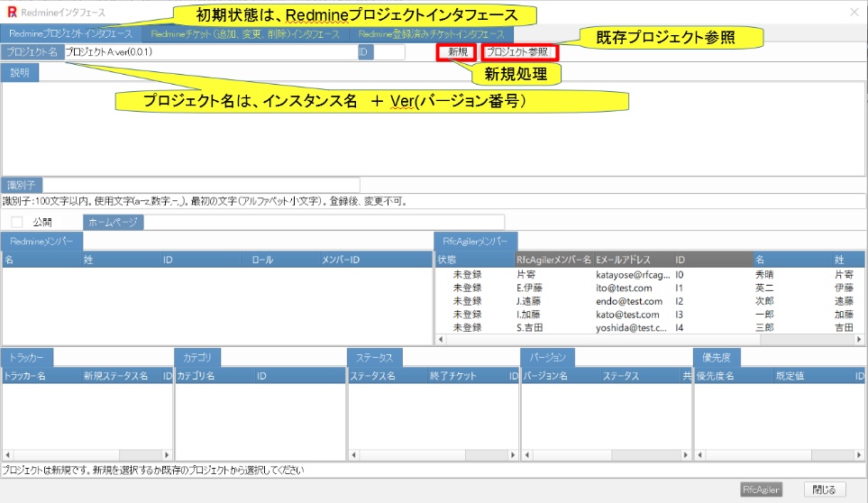Open the Redmineプロジェクトインタフェース tab
Image resolution: width=868 pixels, height=503 pixels.
[x=71, y=33]
